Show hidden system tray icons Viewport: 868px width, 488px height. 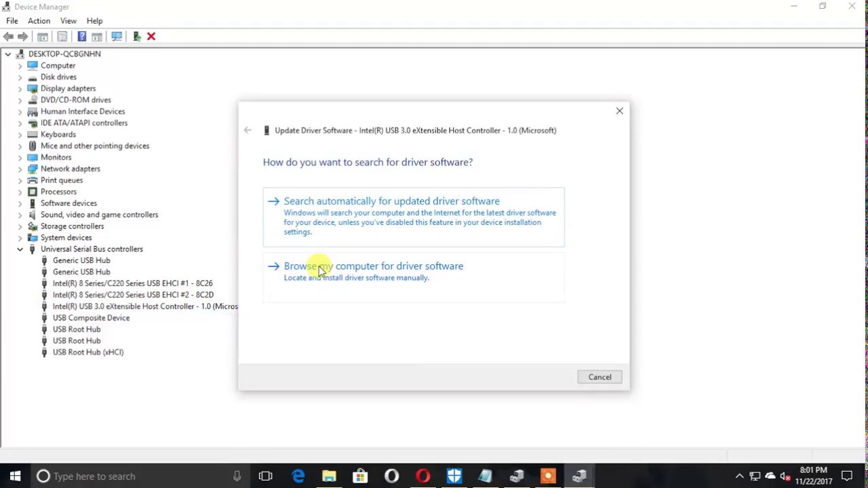click(x=739, y=476)
